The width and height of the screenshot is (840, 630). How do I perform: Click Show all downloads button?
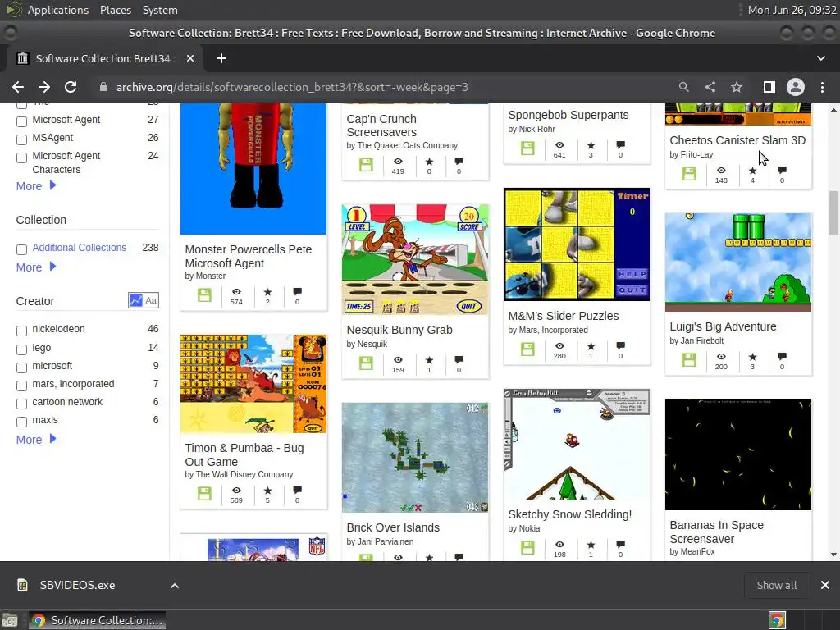click(x=777, y=585)
